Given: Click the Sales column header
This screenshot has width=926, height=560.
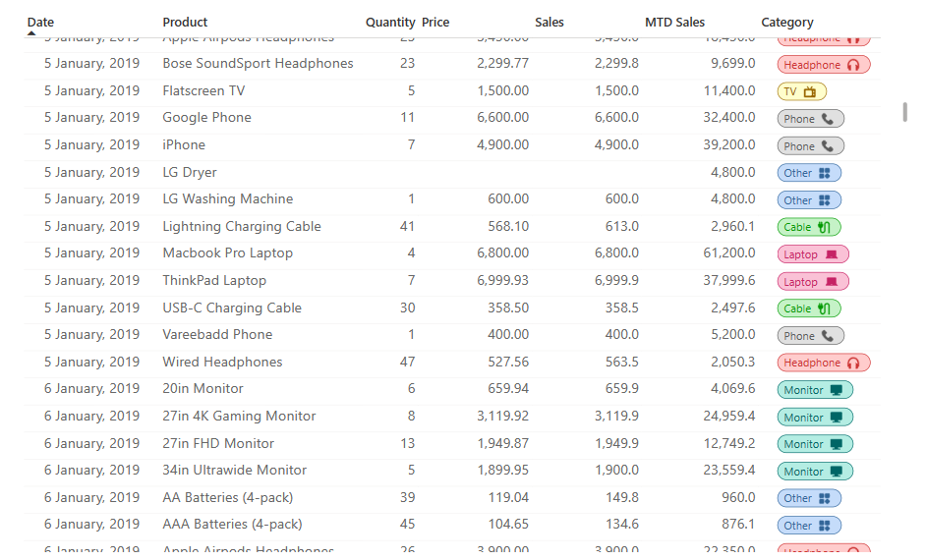Looking at the screenshot, I should pos(550,22).
